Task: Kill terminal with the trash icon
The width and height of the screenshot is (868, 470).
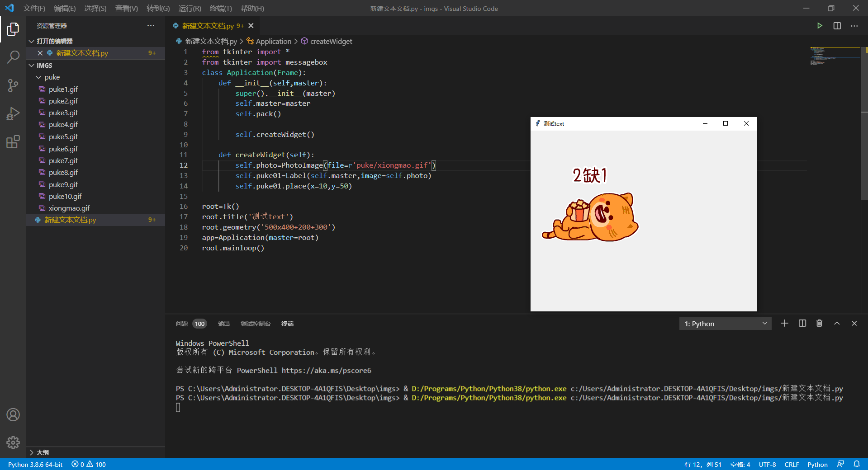Action: pos(819,323)
